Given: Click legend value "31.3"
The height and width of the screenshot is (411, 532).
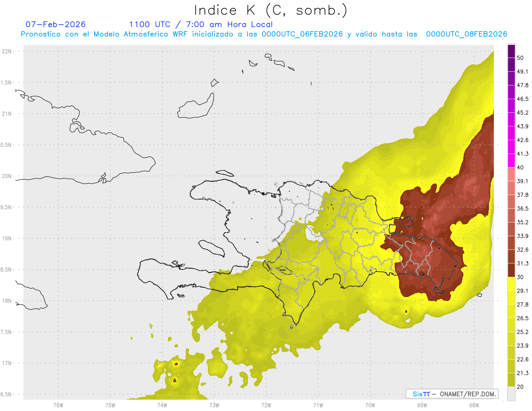Looking at the screenshot, I should [x=523, y=263].
